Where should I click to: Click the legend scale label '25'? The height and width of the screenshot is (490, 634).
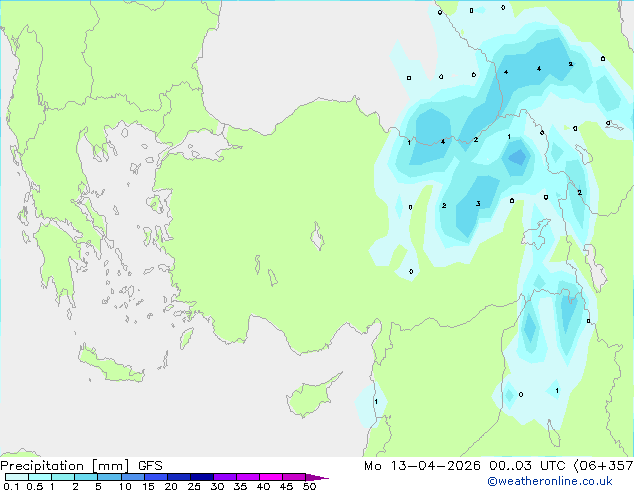194,486
